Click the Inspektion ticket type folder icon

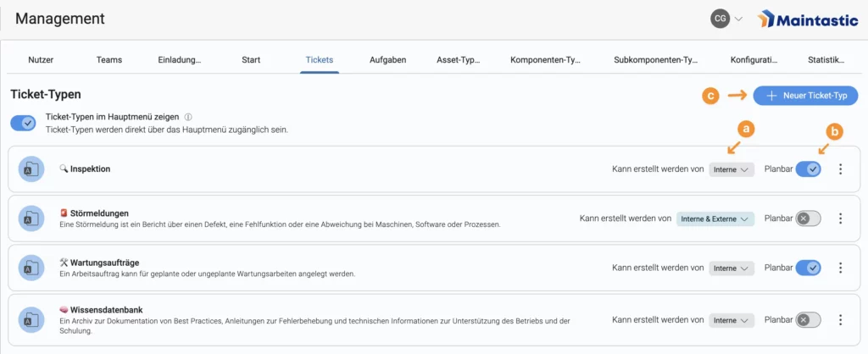pos(31,169)
